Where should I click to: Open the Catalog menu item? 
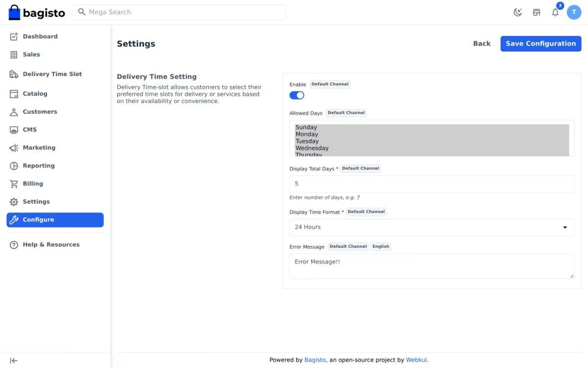(x=55, y=94)
